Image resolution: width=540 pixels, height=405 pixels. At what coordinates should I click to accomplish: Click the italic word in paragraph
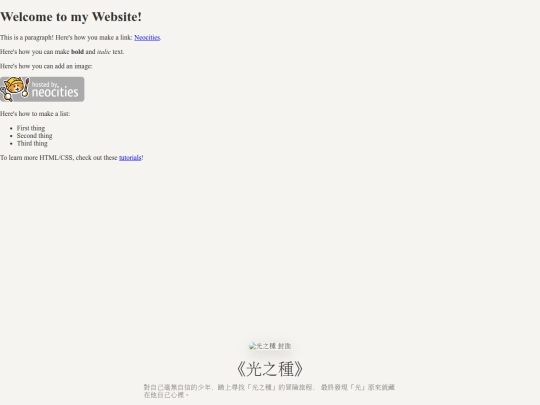click(104, 52)
